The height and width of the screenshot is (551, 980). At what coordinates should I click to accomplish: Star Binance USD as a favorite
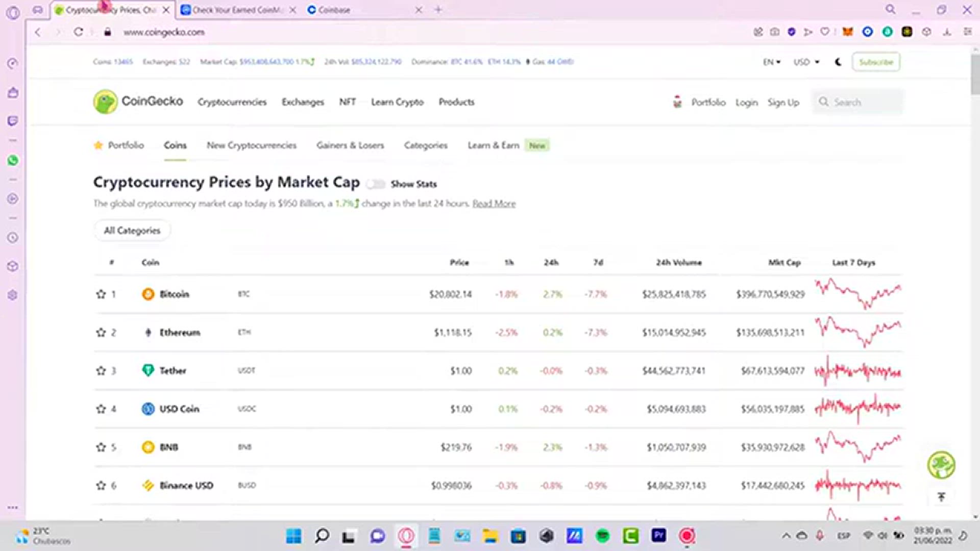coord(101,485)
